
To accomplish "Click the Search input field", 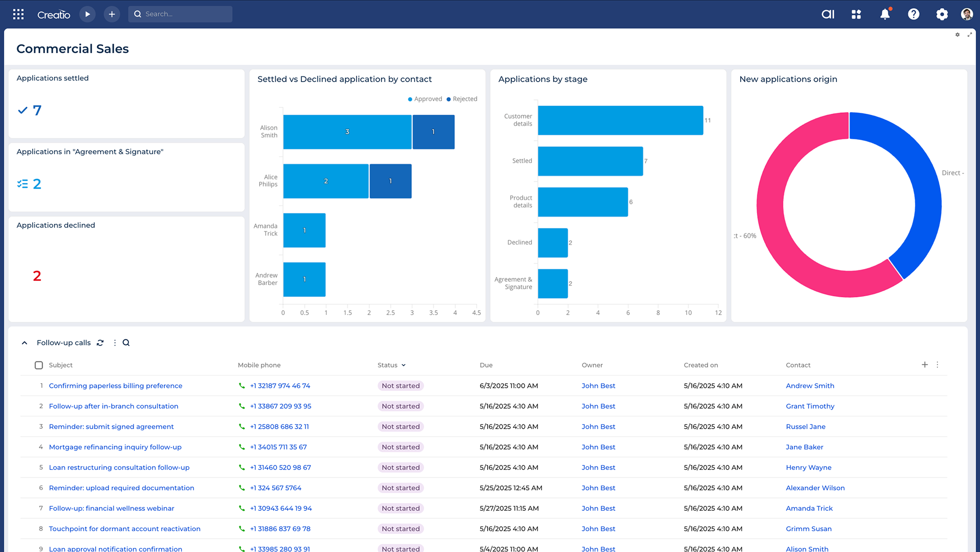I will pyautogui.click(x=180, y=14).
